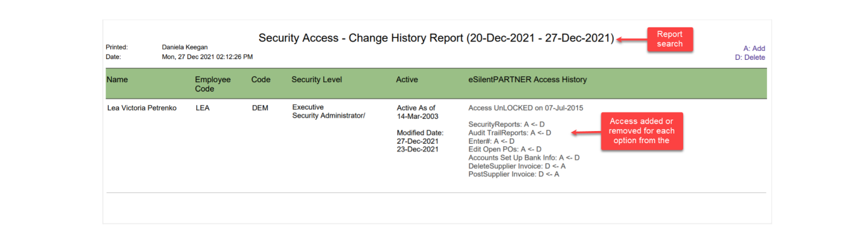Viewport: 868px width, 243px height.
Task: Select the eSilentPARTNER Access History header
Action: click(x=528, y=80)
